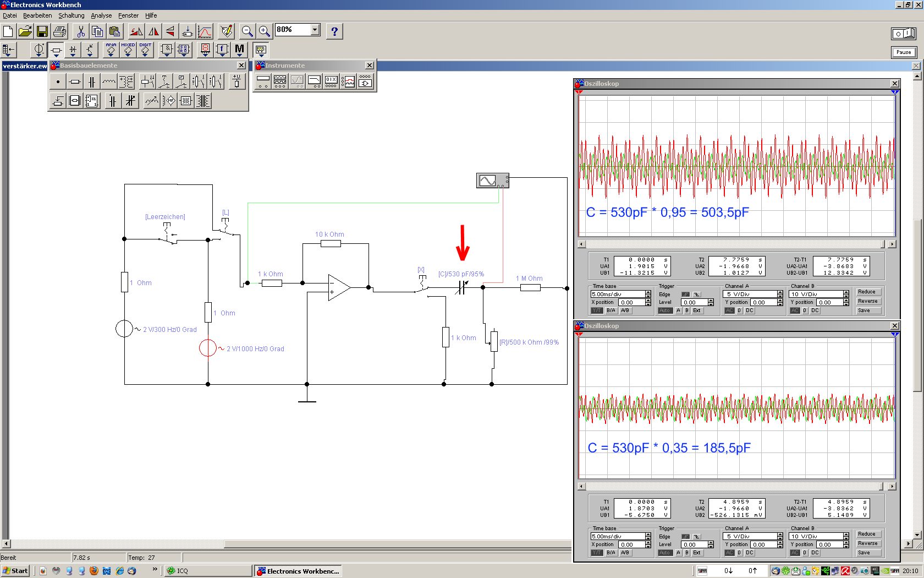Set Channel A to AC on the 503,5pF oscilloscope

(x=729, y=310)
